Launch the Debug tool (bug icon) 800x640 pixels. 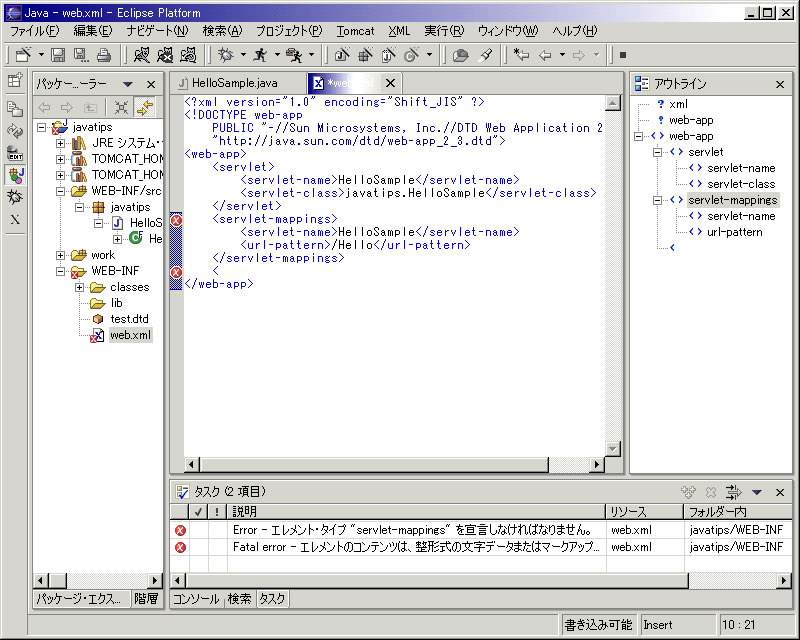(226, 55)
